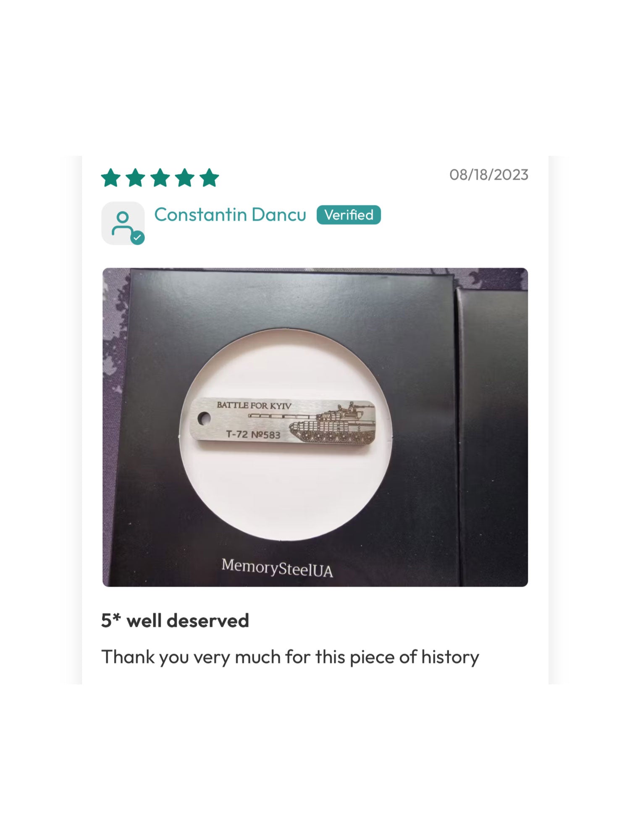Image resolution: width=630 pixels, height=840 pixels.
Task: Click the first rating star
Action: point(111,178)
